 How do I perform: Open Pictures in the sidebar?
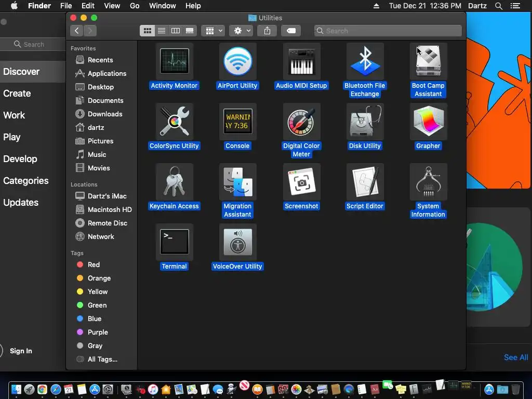(x=94, y=141)
